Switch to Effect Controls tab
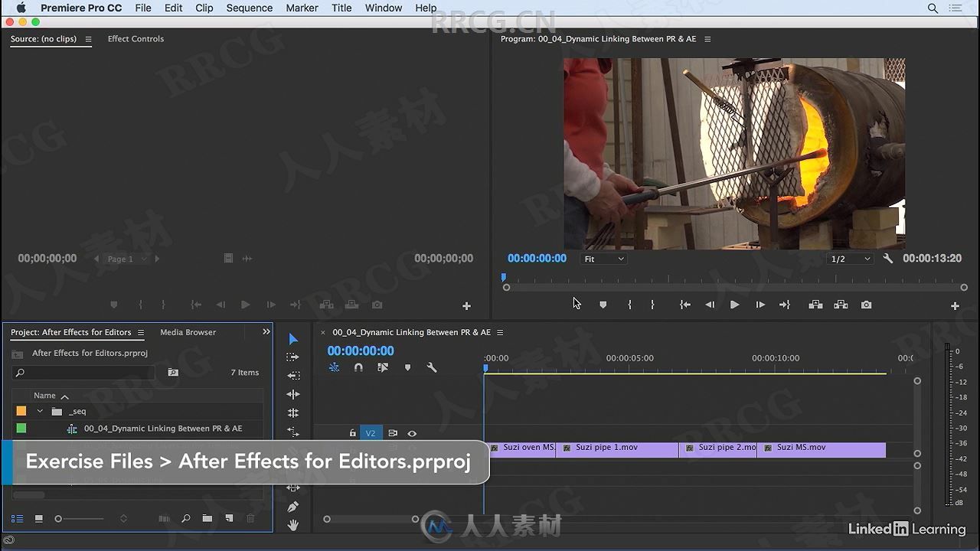This screenshot has height=551, width=980. pos(136,39)
